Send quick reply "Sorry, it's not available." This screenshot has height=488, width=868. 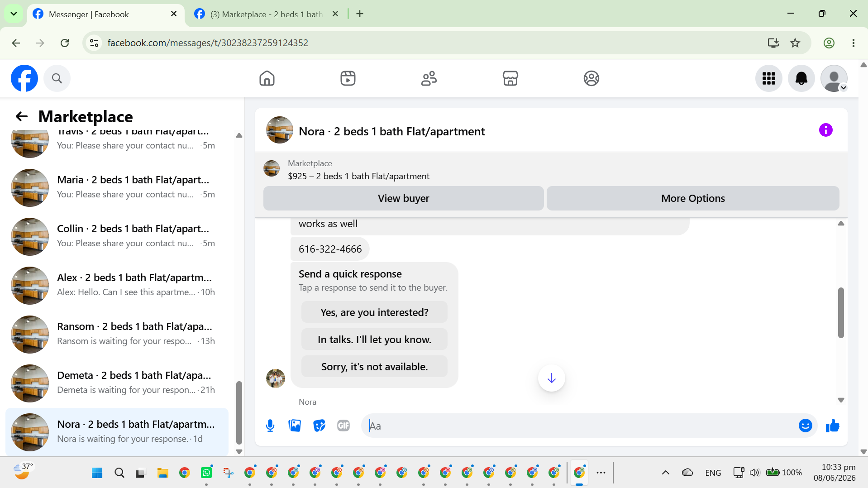click(374, 367)
